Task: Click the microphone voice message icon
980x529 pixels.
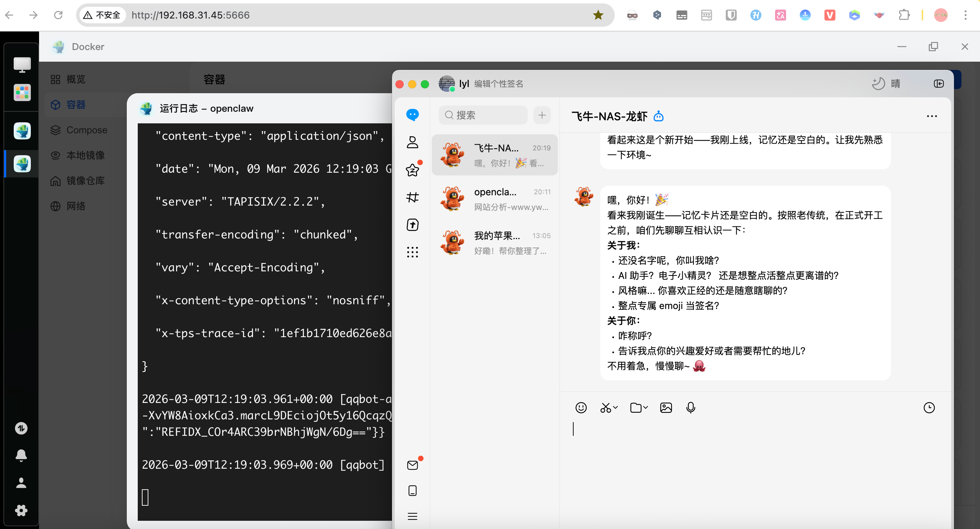Action: pos(690,408)
